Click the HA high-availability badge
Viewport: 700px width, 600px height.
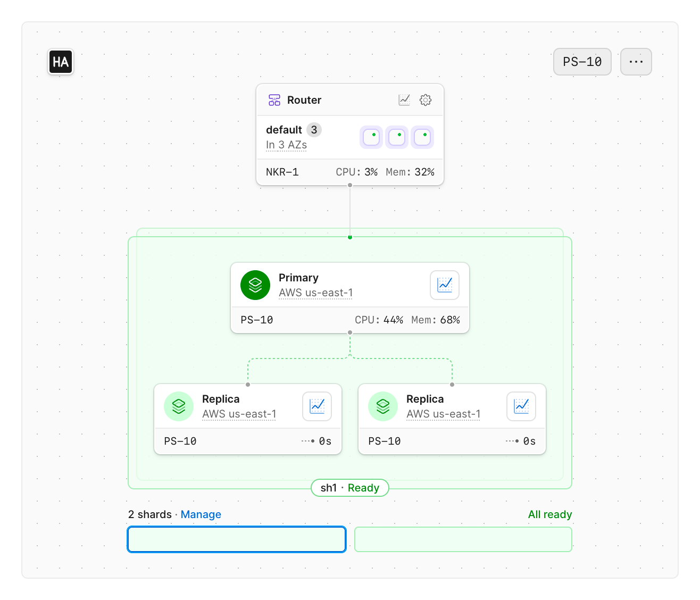(61, 62)
